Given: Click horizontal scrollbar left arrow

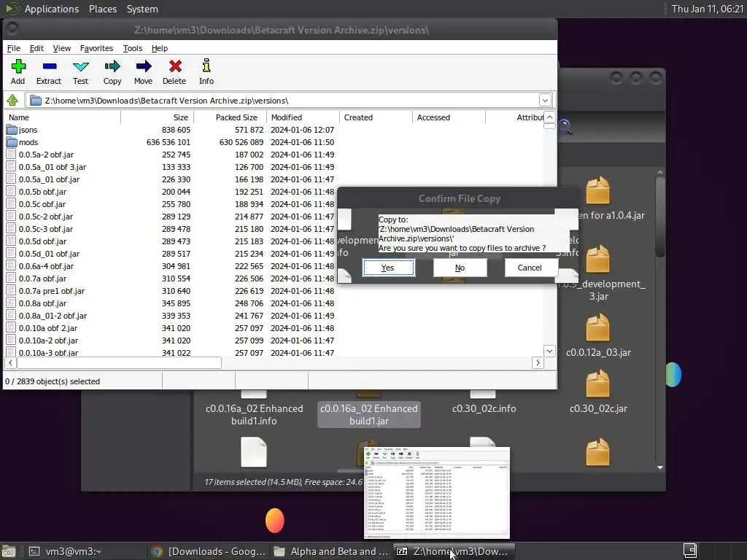Looking at the screenshot, I should pyautogui.click(x=10, y=363).
